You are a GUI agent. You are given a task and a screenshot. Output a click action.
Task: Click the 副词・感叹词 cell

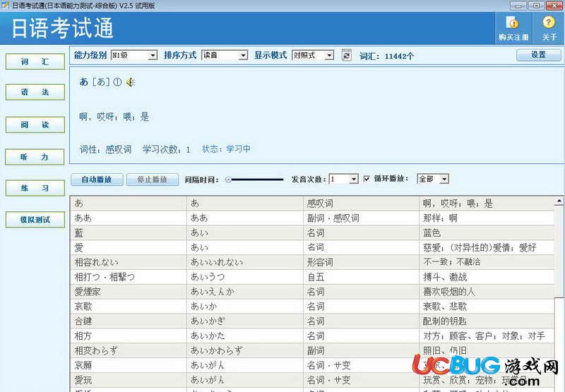pos(361,218)
